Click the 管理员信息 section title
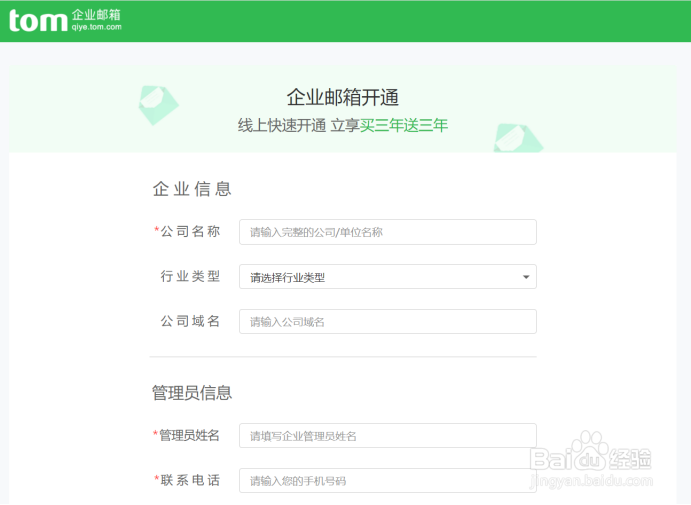The image size is (691, 505). point(192,393)
